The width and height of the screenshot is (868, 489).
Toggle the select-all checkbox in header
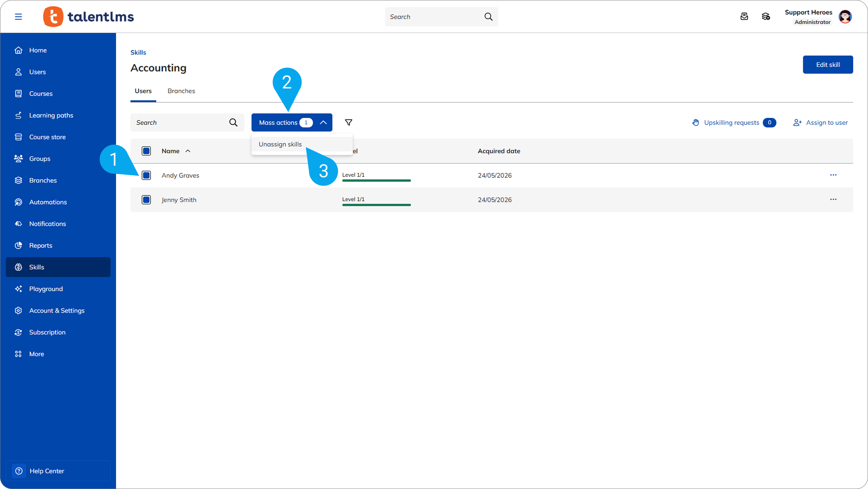point(146,151)
